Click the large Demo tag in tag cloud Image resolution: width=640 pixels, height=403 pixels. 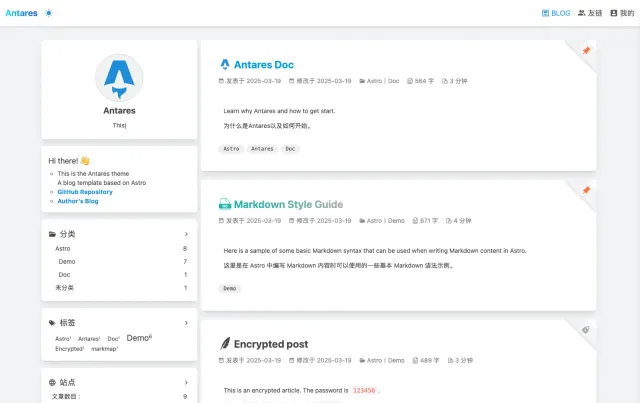(139, 338)
